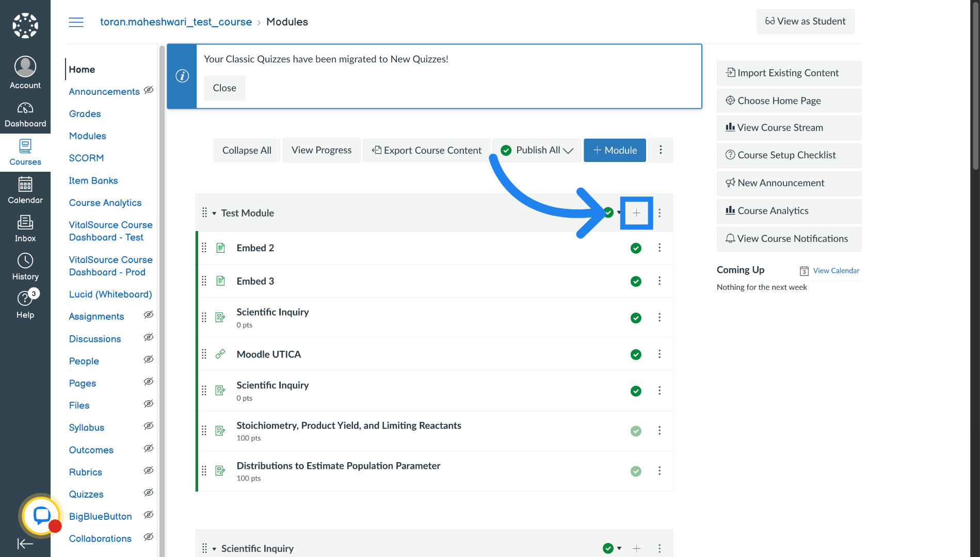Viewport: 980px width, 557px height.
Task: Collapse the Scientific Inquiry module triangle
Action: (x=214, y=549)
